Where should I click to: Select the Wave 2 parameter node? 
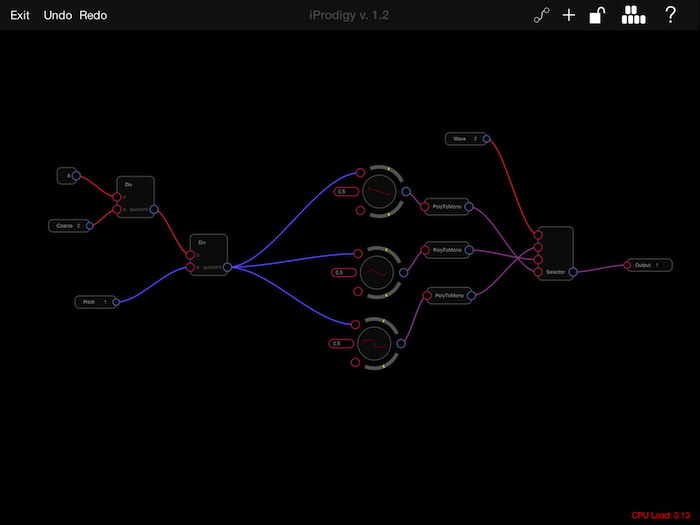[x=466, y=139]
